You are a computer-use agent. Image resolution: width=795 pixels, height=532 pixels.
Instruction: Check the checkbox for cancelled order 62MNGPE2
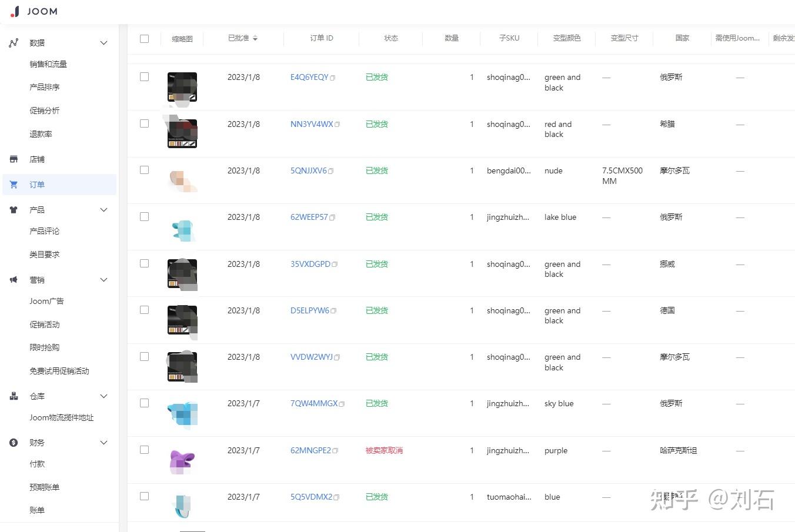tap(144, 450)
